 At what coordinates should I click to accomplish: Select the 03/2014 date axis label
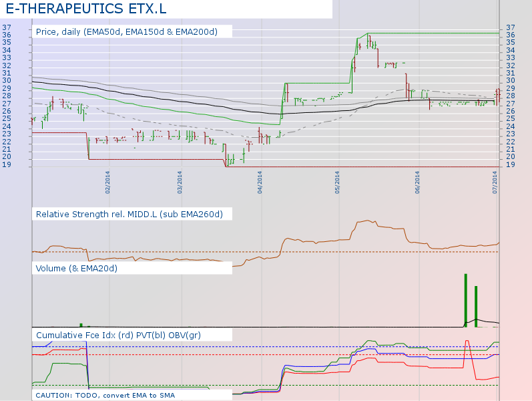(180, 182)
